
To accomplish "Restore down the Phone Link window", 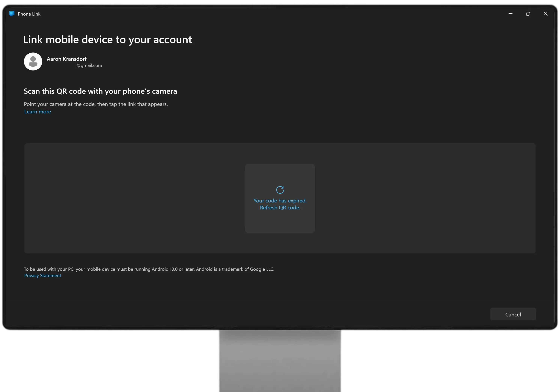I will [x=528, y=14].
